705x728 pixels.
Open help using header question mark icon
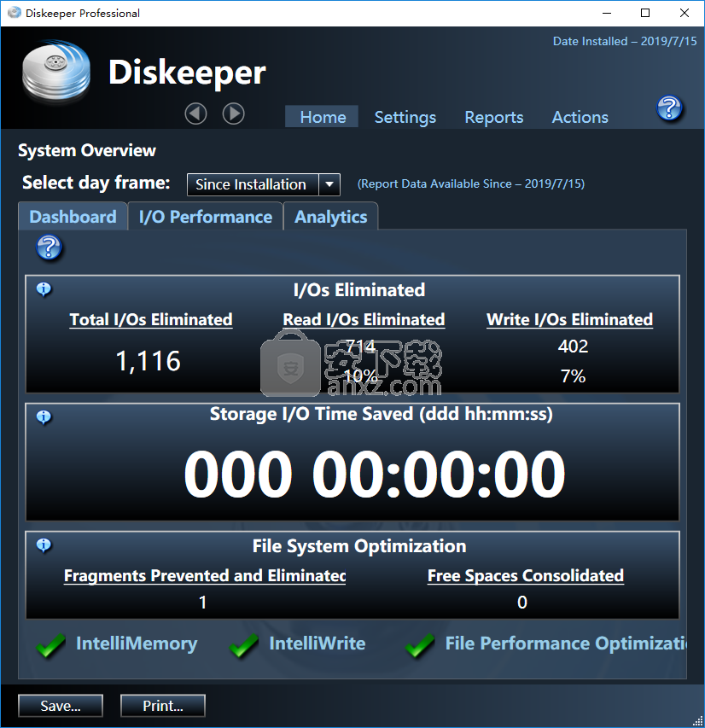pos(669,108)
